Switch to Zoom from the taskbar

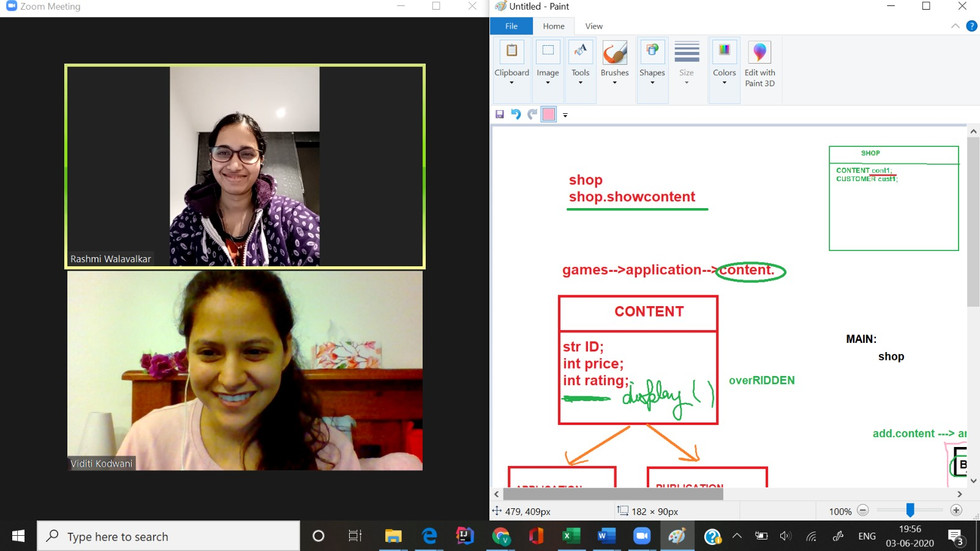pos(642,536)
